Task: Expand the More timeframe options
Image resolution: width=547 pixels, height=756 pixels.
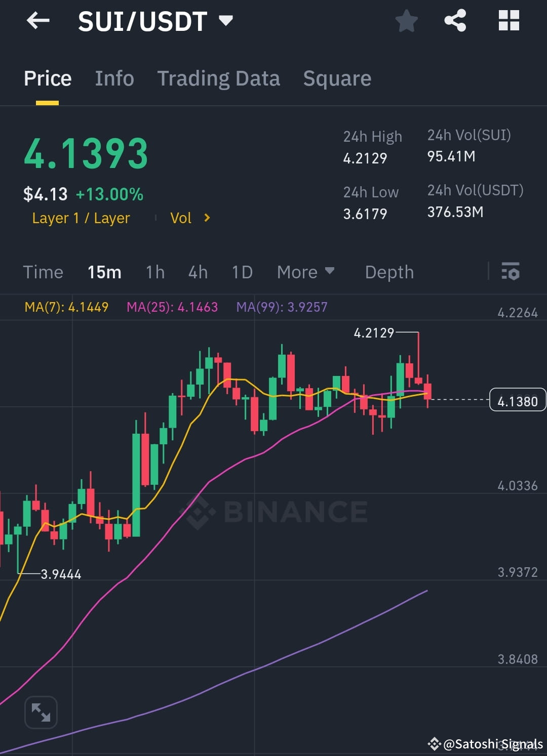Action: 305,272
